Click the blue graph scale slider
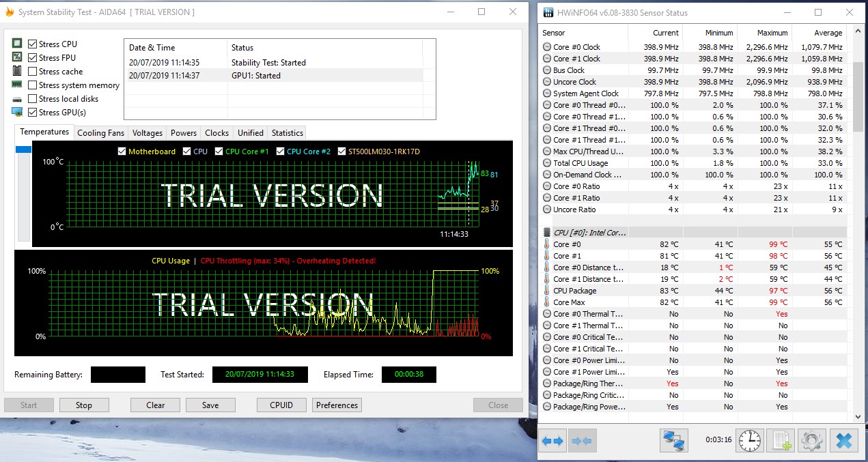The image size is (868, 462). 23,149
